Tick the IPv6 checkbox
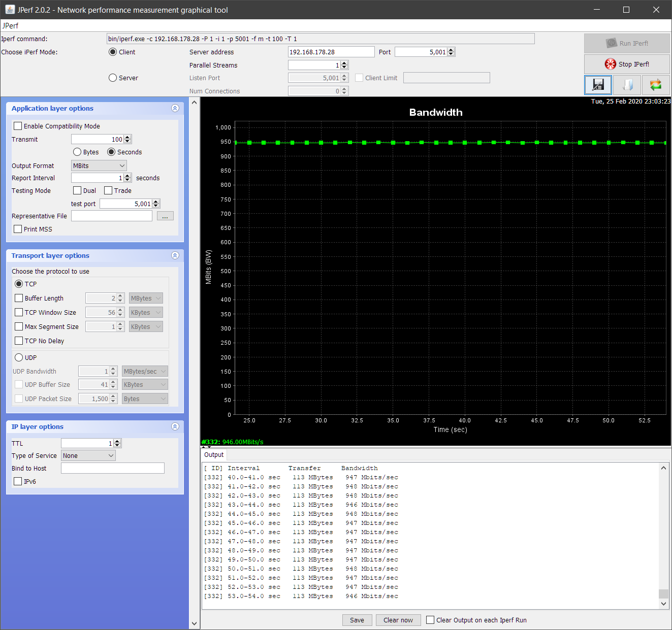 18,481
